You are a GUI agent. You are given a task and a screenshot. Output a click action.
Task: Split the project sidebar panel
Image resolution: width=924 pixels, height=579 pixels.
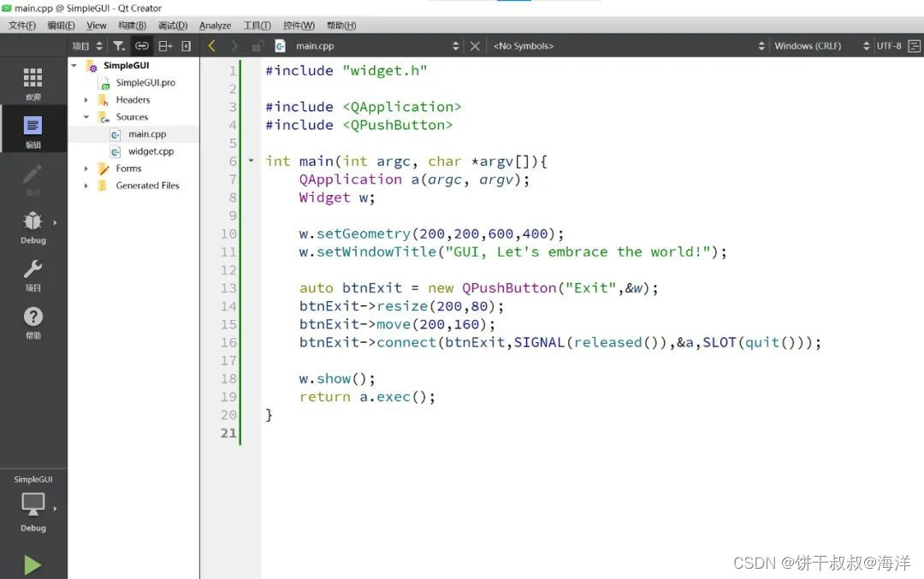pos(165,46)
